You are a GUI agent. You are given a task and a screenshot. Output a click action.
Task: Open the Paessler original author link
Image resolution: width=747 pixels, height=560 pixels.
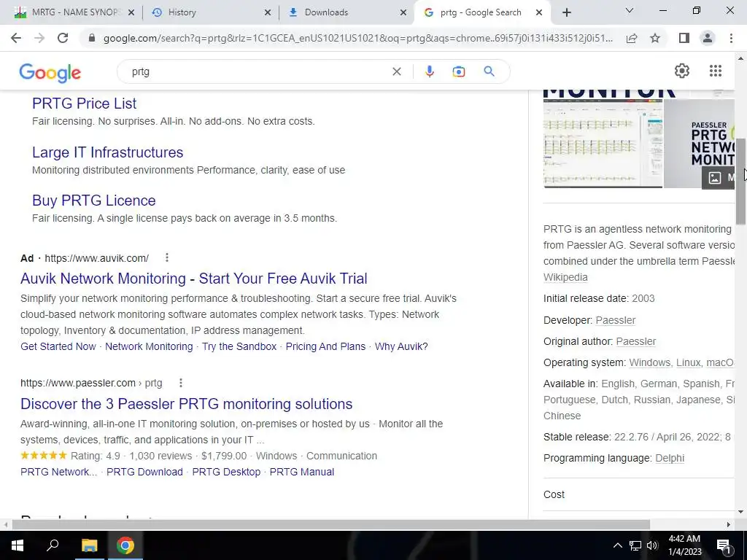click(636, 341)
